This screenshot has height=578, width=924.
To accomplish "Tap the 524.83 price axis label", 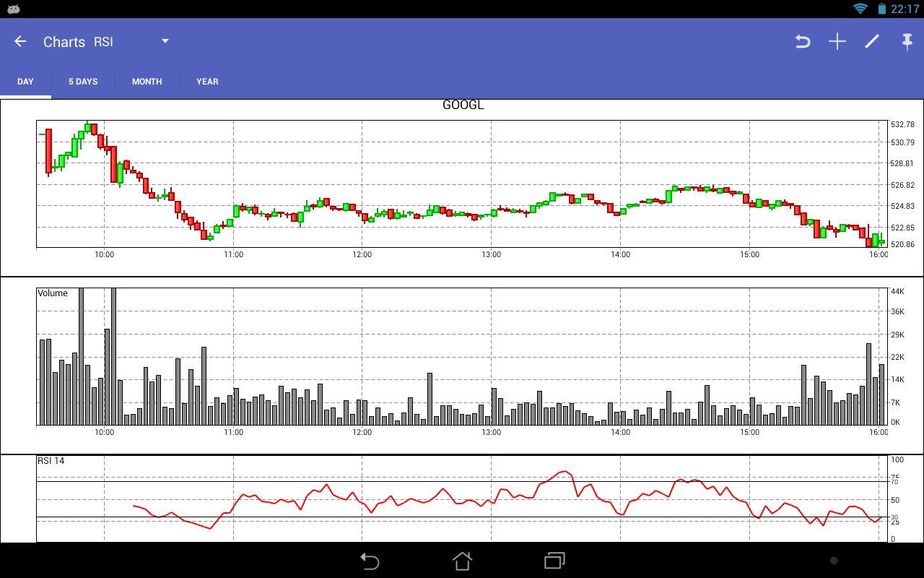I will tap(903, 206).
